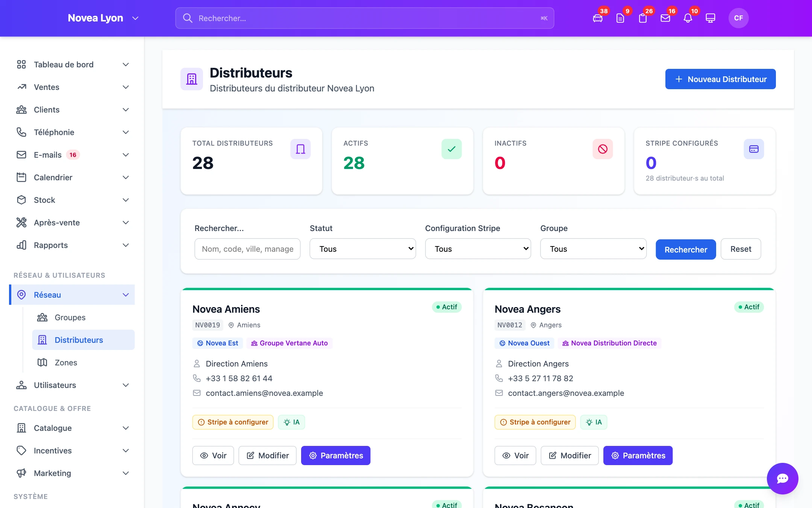Screen dimensions: 812x508
Task: Click the blue Rechercher filter button
Action: coord(686,249)
